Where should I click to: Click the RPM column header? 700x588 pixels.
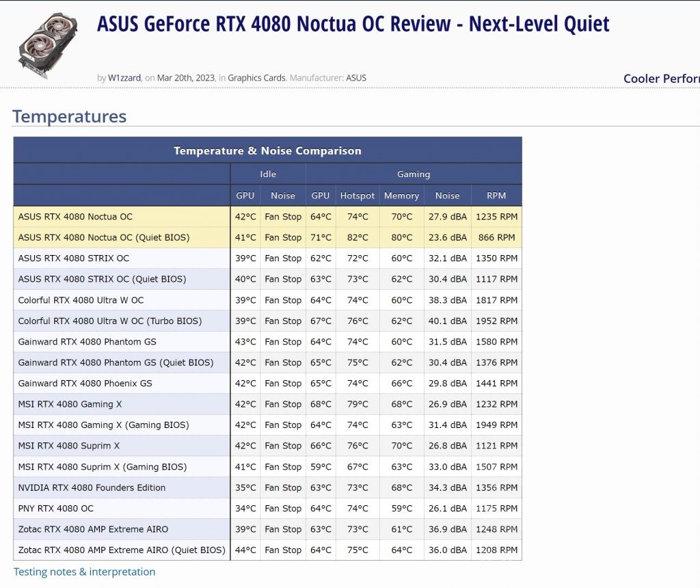(x=496, y=196)
